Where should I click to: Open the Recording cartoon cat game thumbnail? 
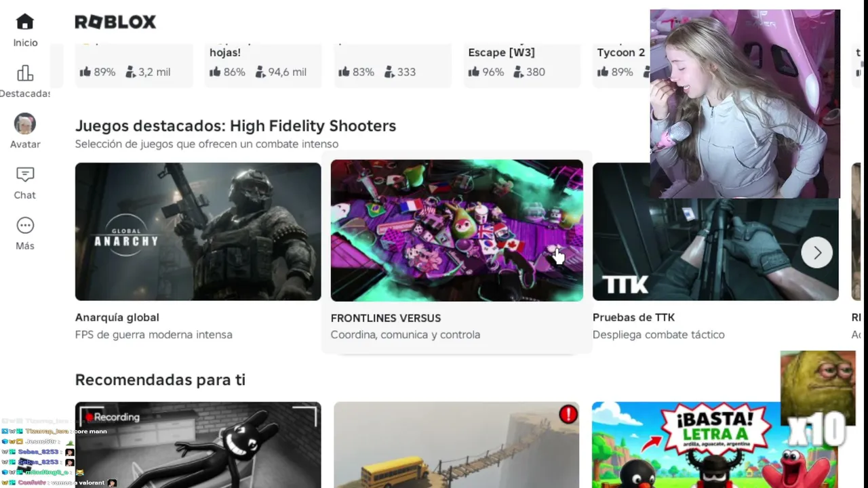click(x=198, y=445)
